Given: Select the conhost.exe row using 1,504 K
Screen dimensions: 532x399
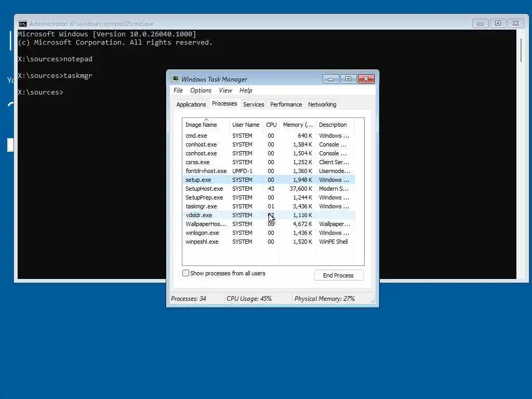Looking at the screenshot, I should [x=269, y=153].
